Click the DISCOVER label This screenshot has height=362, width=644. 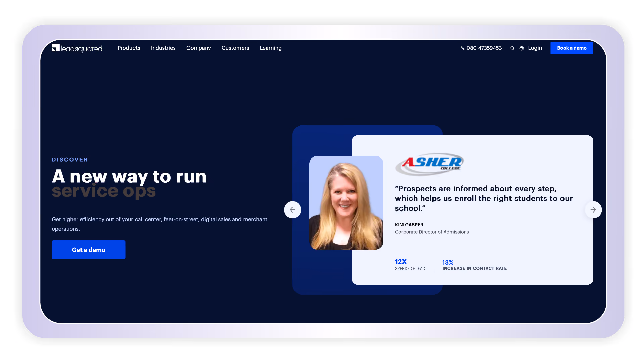tap(70, 160)
